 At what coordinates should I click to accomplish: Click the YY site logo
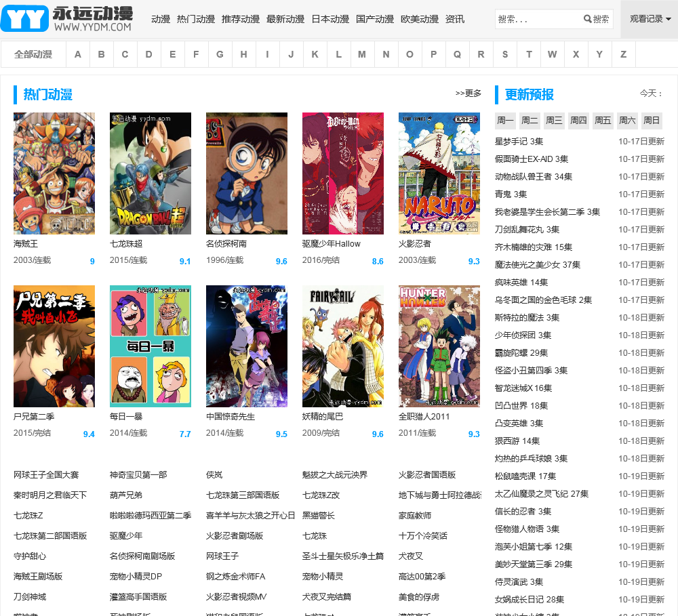pyautogui.click(x=66, y=18)
